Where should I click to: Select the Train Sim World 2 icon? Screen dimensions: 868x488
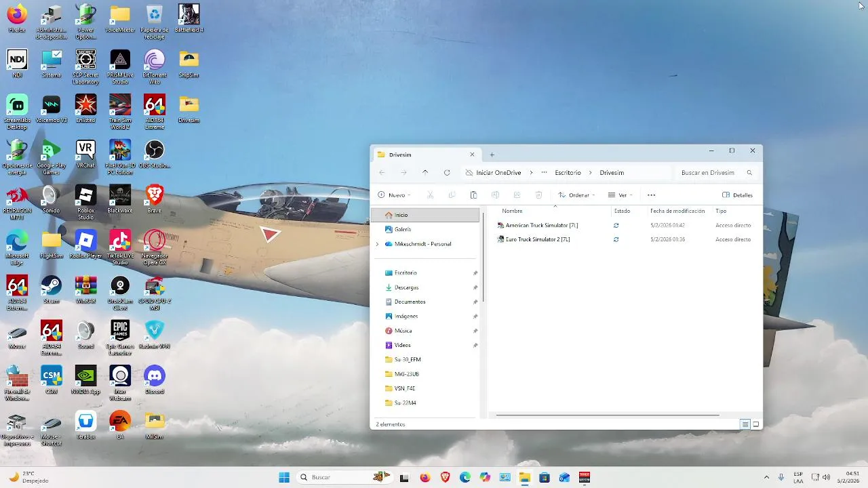120,112
